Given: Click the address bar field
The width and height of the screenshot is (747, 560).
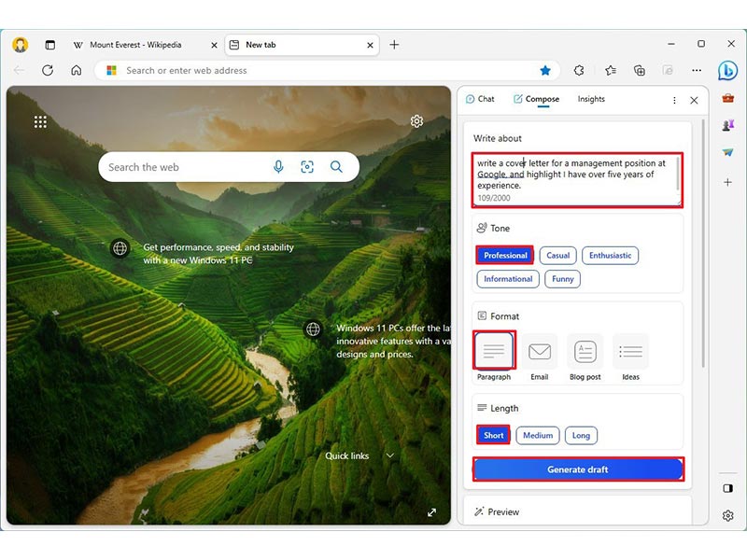Looking at the screenshot, I should [x=329, y=71].
